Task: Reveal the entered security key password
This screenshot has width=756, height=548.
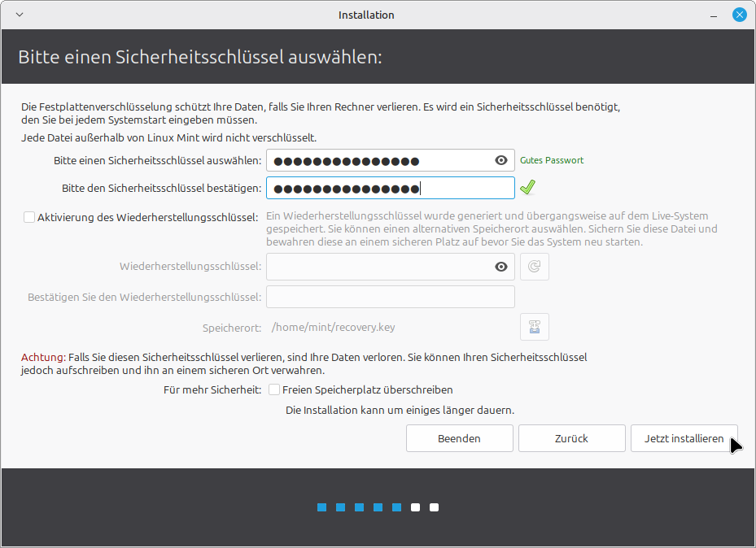Action: [501, 159]
